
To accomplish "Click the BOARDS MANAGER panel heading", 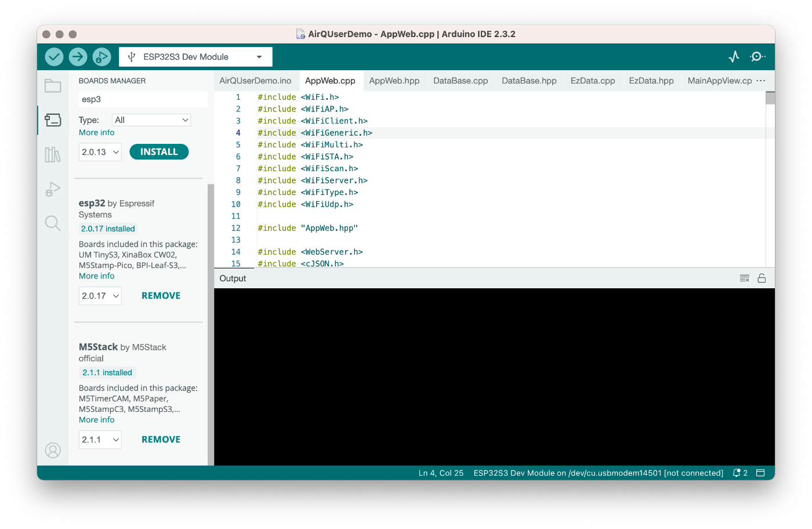I will tap(112, 81).
